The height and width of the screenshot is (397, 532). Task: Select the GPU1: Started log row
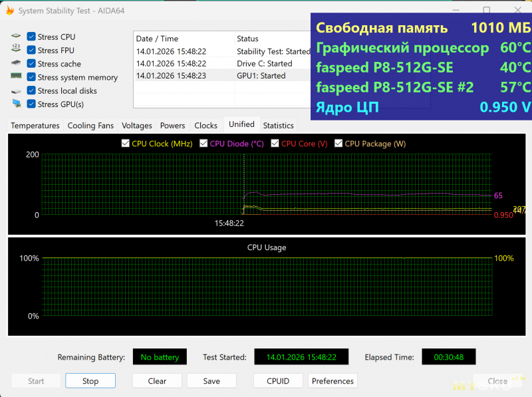[219, 76]
